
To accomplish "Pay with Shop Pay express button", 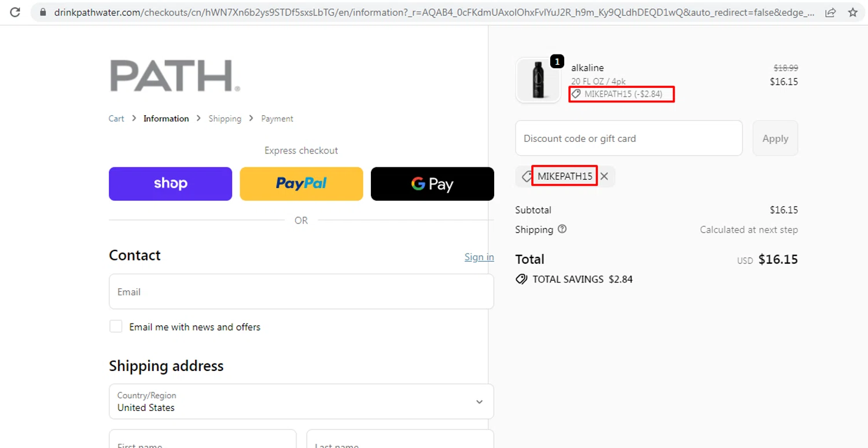I will coord(171,184).
